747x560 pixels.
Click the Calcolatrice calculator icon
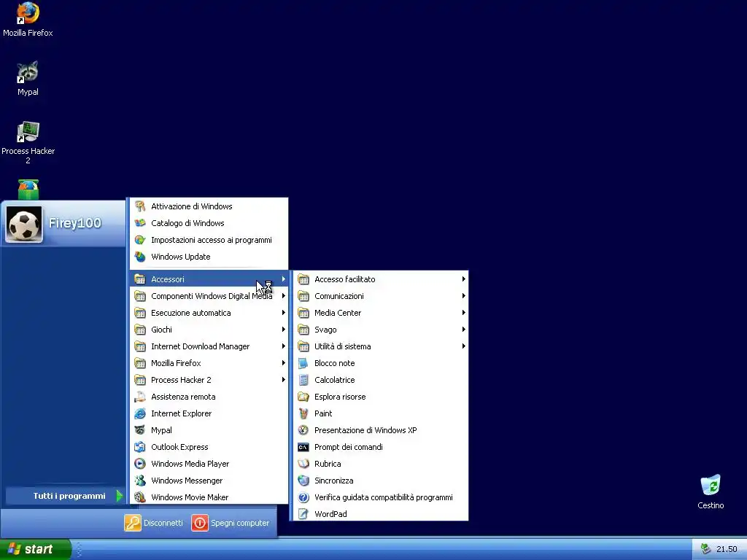[303, 379]
